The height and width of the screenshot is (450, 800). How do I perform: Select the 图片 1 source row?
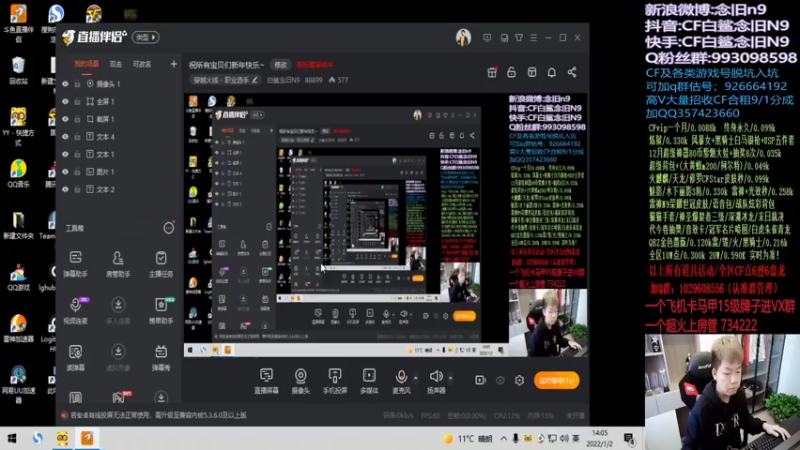point(118,172)
